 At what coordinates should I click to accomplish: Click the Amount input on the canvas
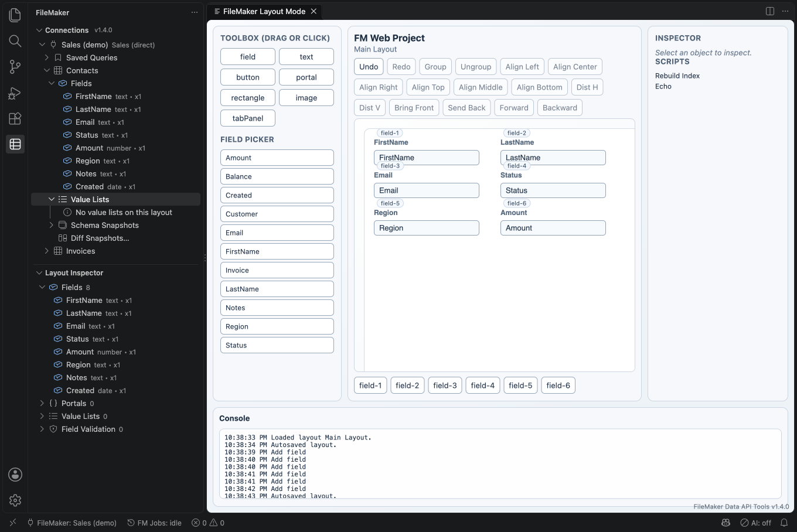[x=553, y=228]
